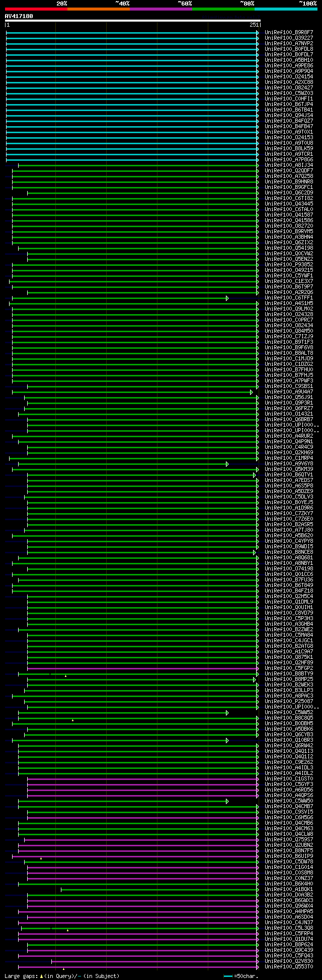Select the UniRef100_B8C8Q5 label

[x=289, y=718]
